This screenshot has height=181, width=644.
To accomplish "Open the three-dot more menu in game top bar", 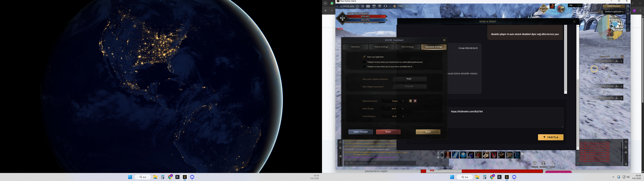I will [390, 6].
